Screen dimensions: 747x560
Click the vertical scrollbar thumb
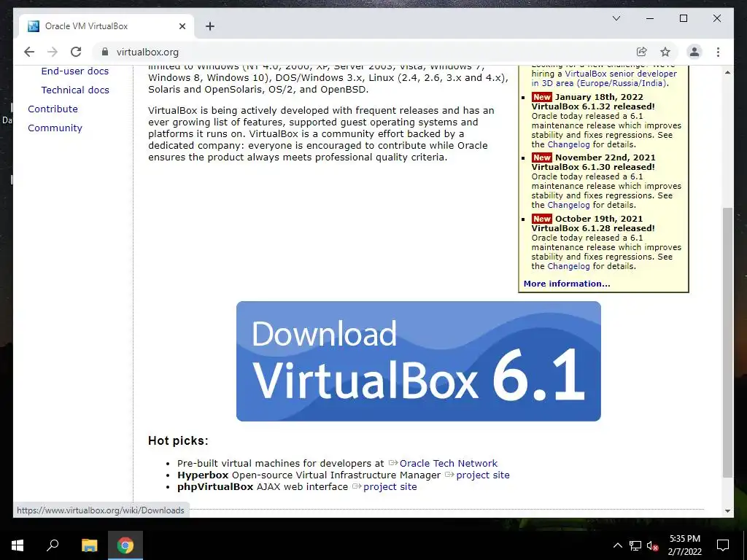tap(727, 343)
